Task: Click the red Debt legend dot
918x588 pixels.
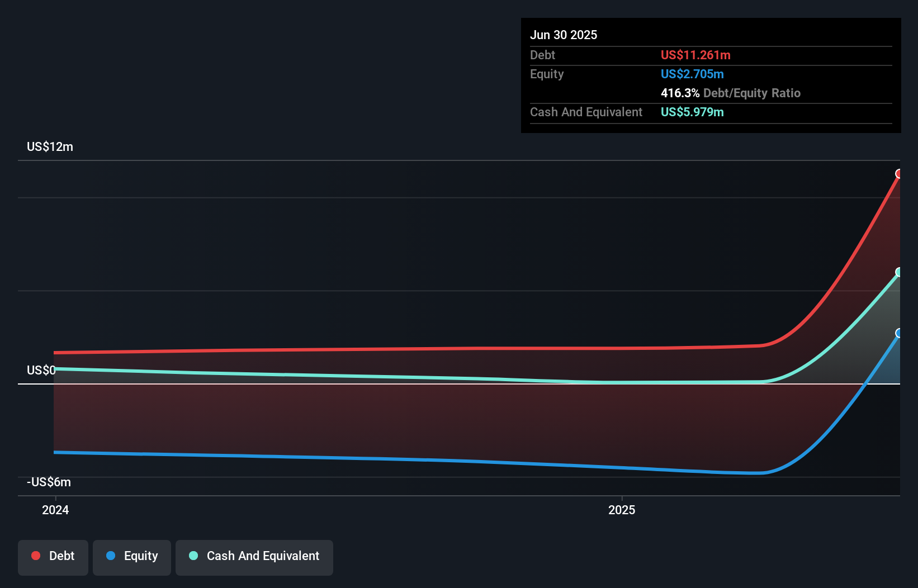Action: point(35,556)
